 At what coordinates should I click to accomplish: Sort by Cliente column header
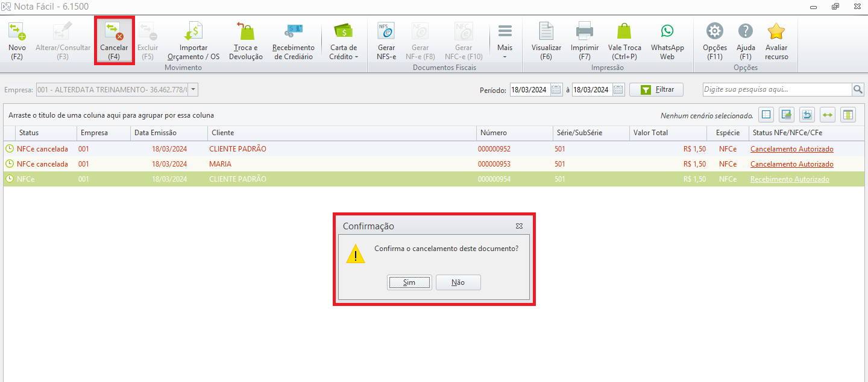pos(342,133)
